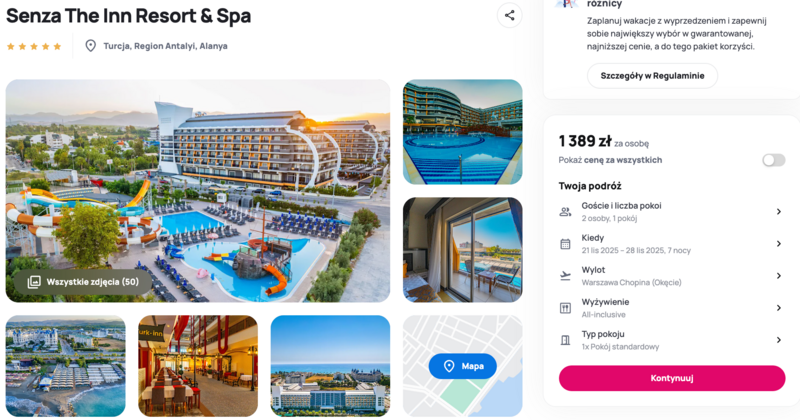Viewport: 800px width, 420px height.
Task: Click the gallery icon in Wszystkie zdjęcia
Action: pyautogui.click(x=34, y=282)
